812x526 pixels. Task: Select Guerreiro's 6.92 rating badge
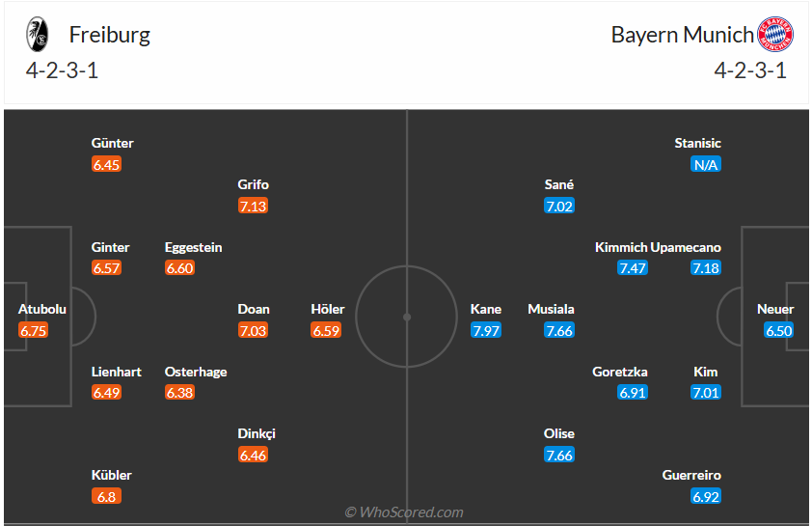pos(706,496)
